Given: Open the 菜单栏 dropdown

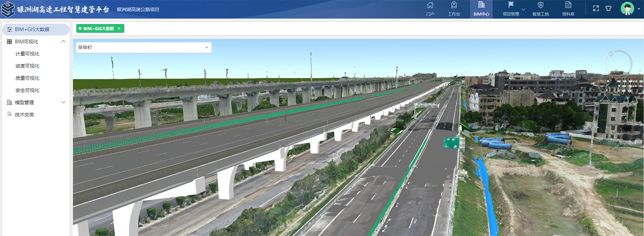Looking at the screenshot, I should [143, 48].
